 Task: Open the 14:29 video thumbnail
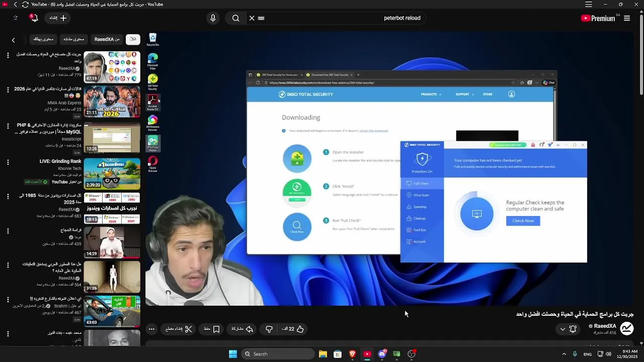click(x=112, y=242)
